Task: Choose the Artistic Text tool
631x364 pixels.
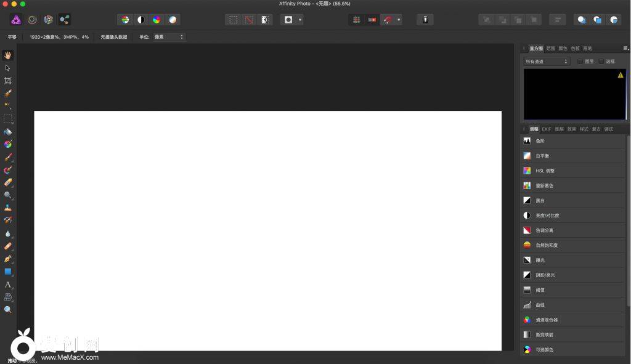Action: pyautogui.click(x=8, y=285)
